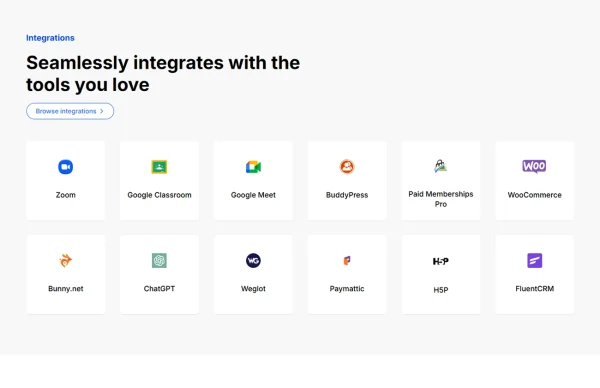Click the Google Meet label

click(253, 195)
